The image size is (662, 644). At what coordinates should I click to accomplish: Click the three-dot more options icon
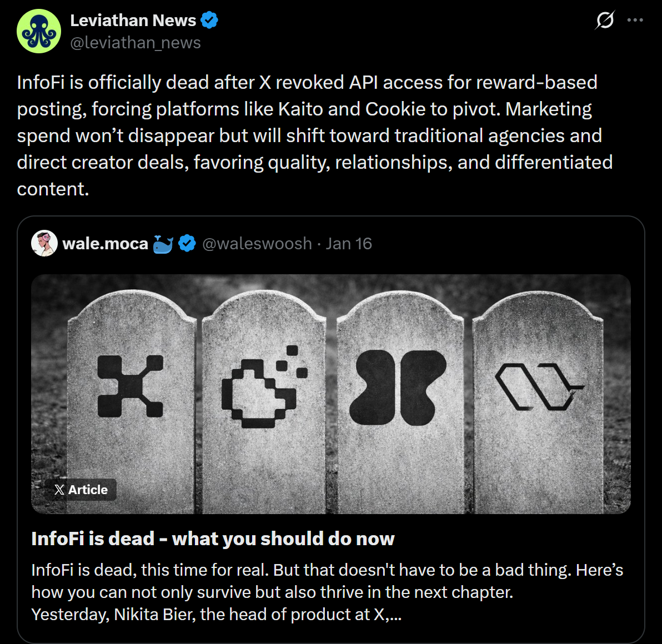pos(636,19)
